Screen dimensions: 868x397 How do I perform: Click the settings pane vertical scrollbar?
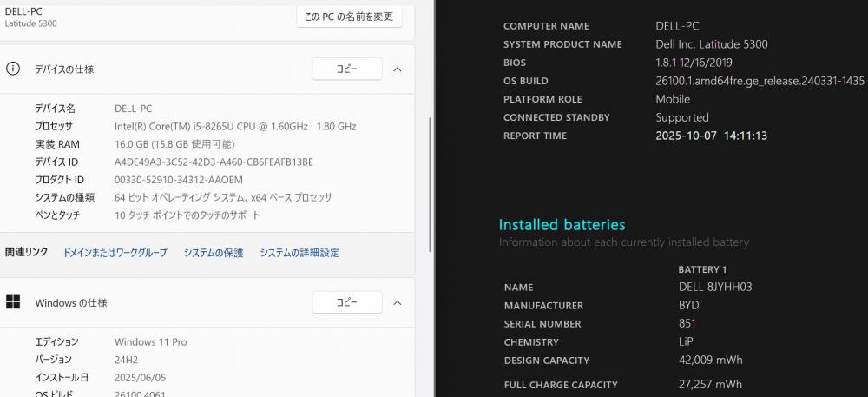point(431,174)
